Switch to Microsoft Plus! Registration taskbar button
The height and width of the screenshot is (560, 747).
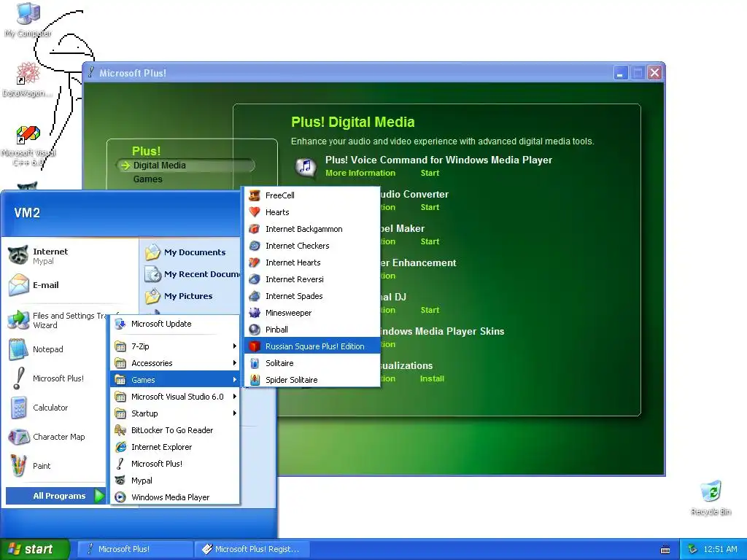click(252, 549)
